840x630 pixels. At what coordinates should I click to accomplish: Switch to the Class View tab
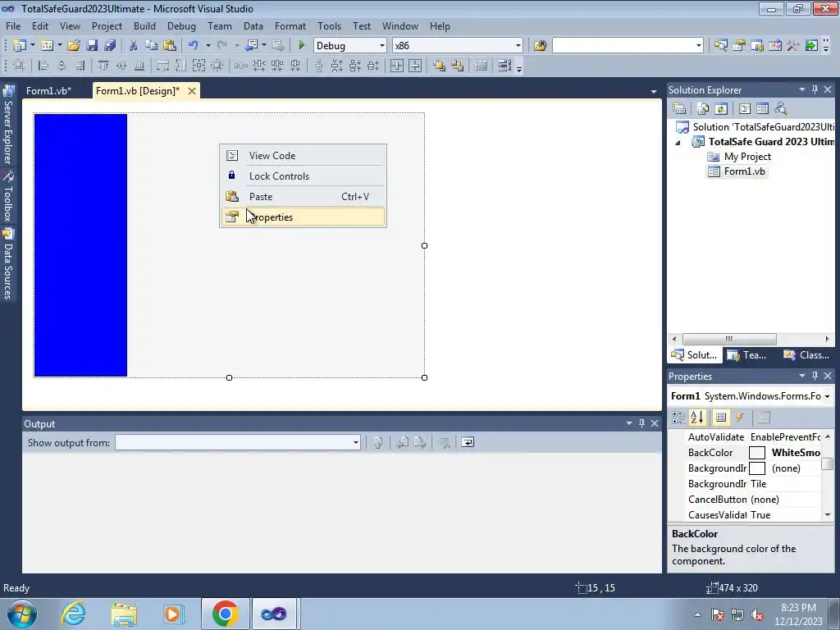click(807, 354)
